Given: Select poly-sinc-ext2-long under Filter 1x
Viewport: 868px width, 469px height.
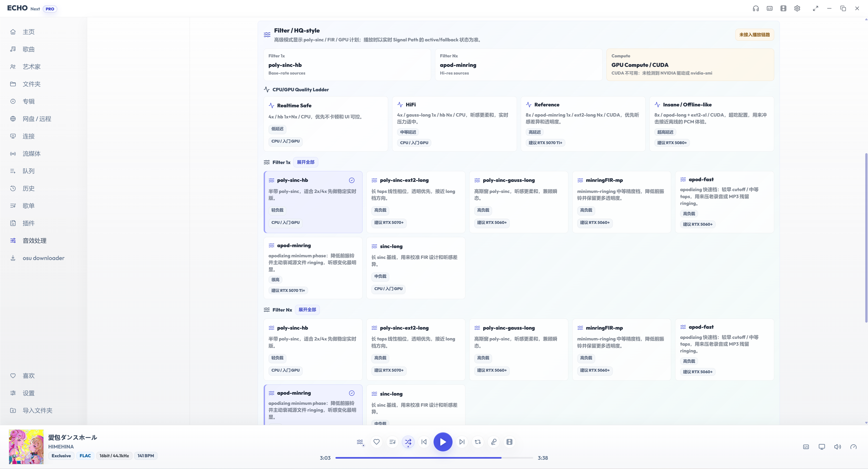Looking at the screenshot, I should point(416,202).
